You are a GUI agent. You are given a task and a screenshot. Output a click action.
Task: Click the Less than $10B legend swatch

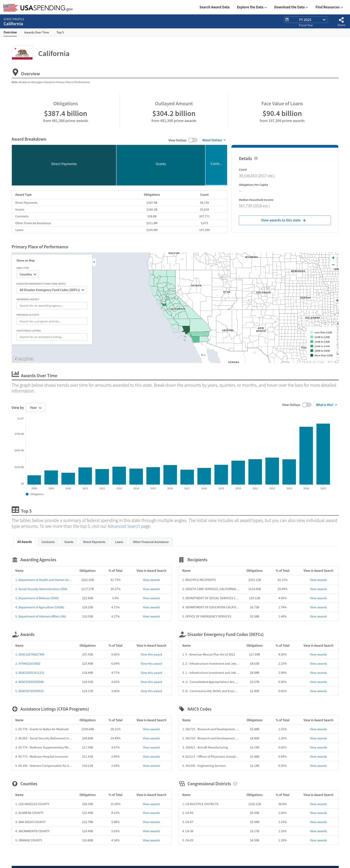point(312,332)
